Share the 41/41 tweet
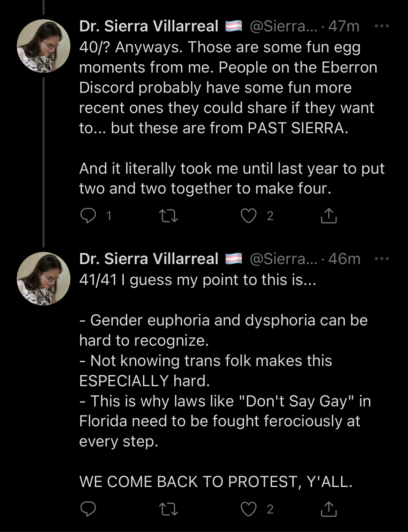Image resolution: width=408 pixels, height=532 pixels. point(328,509)
